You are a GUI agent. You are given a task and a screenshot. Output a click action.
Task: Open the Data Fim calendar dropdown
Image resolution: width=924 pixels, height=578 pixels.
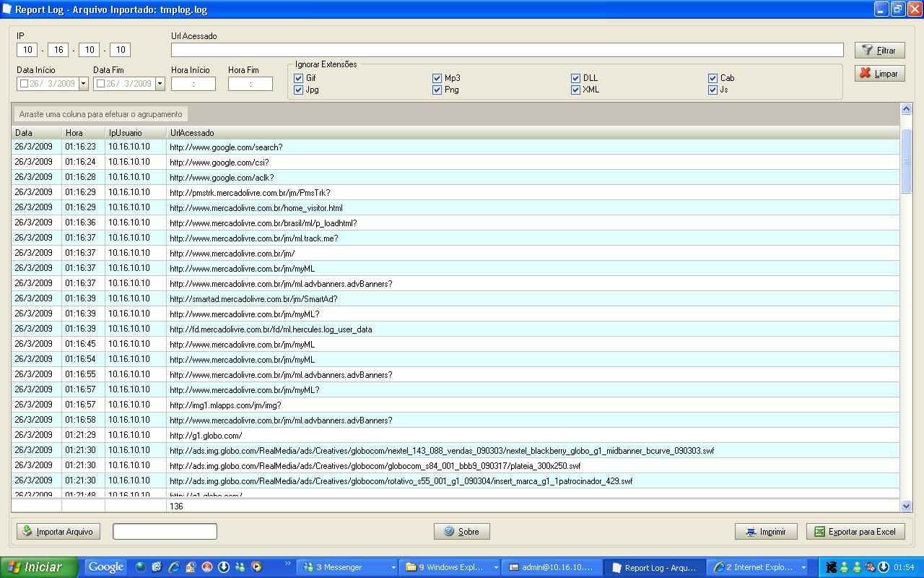coord(160,84)
